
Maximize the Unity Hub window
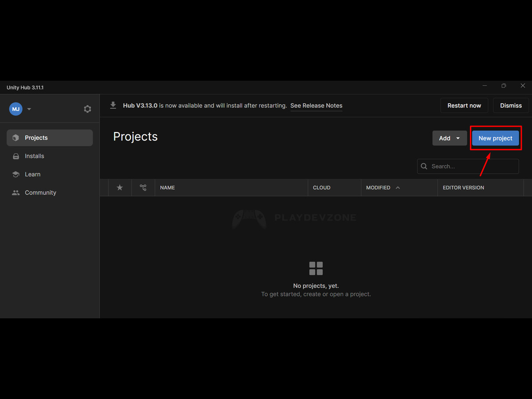coord(504,86)
